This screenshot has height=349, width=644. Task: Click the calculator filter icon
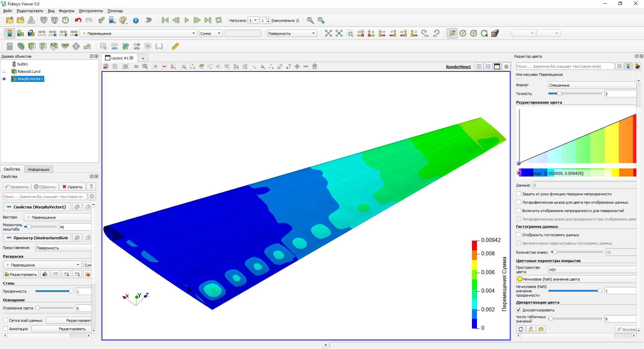point(10,46)
